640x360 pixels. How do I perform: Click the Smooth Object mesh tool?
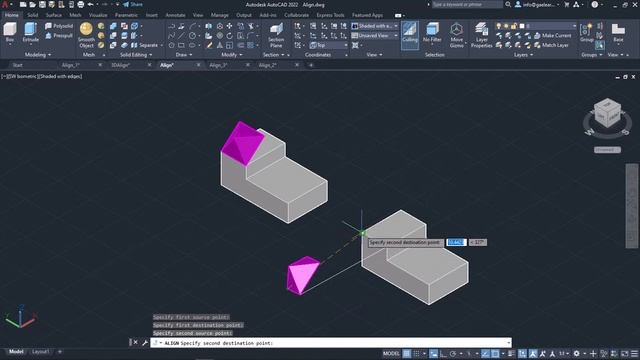[86, 35]
